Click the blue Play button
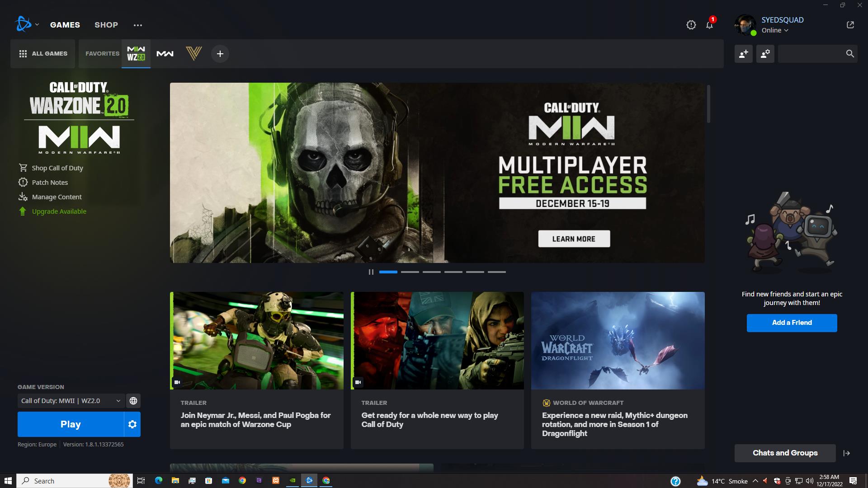868x488 pixels. (71, 424)
